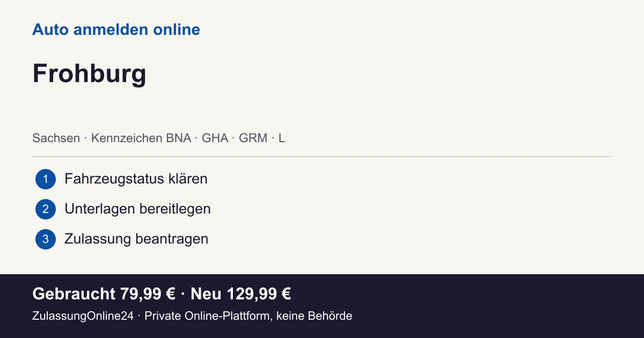This screenshot has height=338, width=644.
Task: Click the 'Neu 129,99 €' price
Action: coord(241,294)
